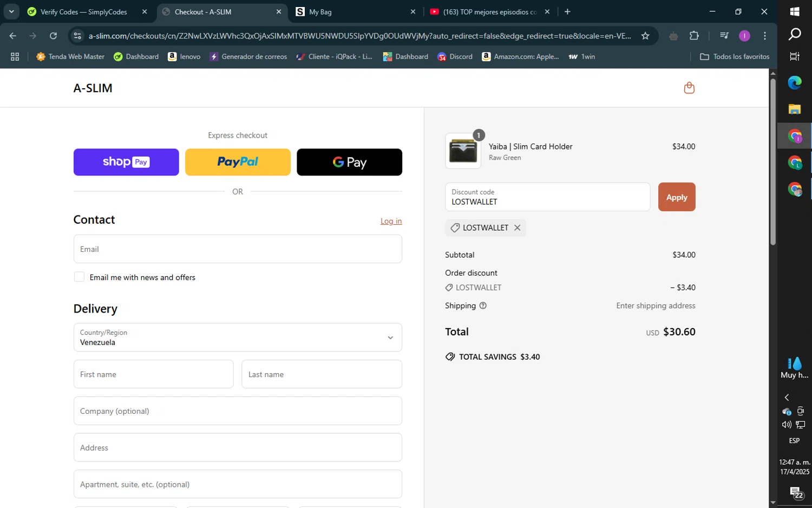Viewport: 812px width, 508px height.
Task: Click the Log in link
Action: click(x=391, y=221)
